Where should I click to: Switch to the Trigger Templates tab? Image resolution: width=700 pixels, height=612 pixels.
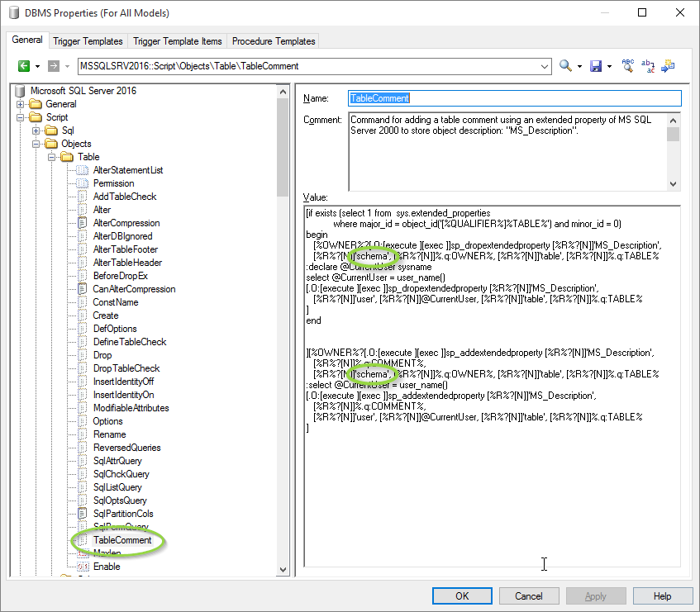[88, 41]
